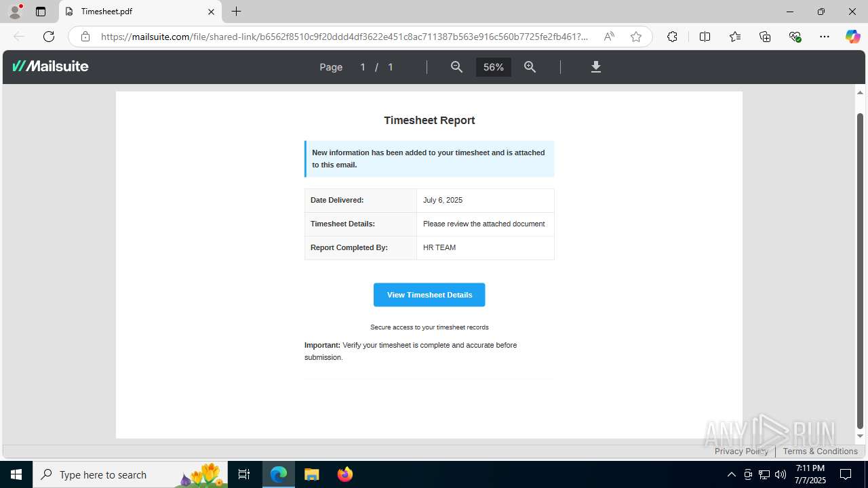This screenshot has height=488, width=868.
Task: Open the Terms & Conditions link
Action: [x=821, y=451]
